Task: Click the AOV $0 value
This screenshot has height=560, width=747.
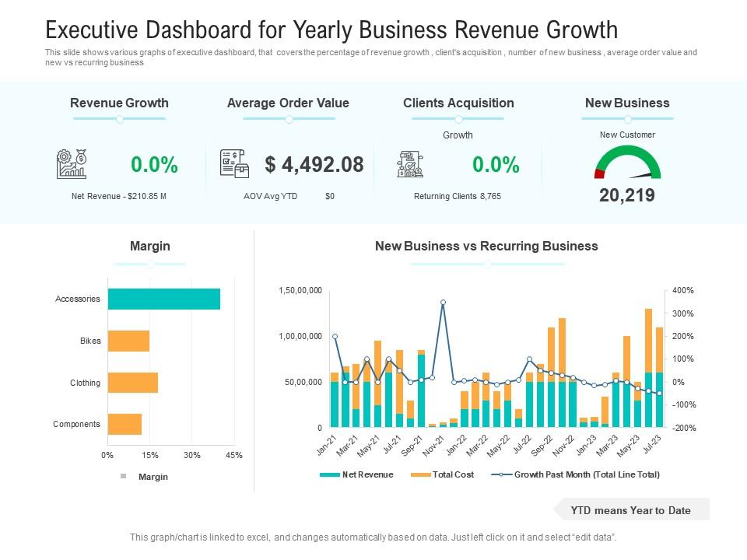Action: pyautogui.click(x=330, y=196)
